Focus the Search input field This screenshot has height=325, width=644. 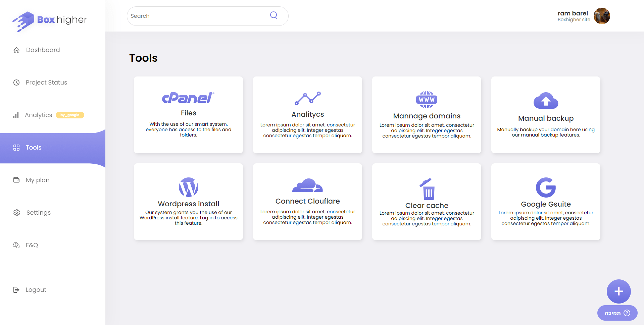click(207, 16)
